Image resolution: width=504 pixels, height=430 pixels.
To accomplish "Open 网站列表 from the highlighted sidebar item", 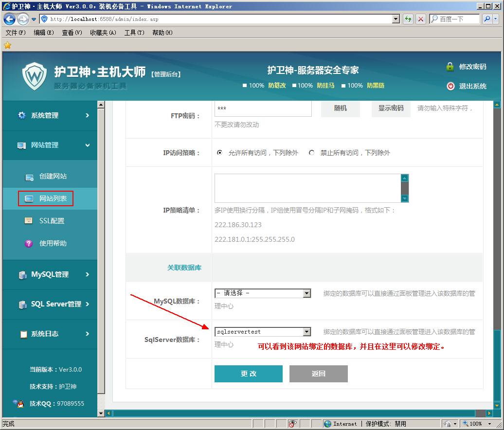I will pos(46,198).
